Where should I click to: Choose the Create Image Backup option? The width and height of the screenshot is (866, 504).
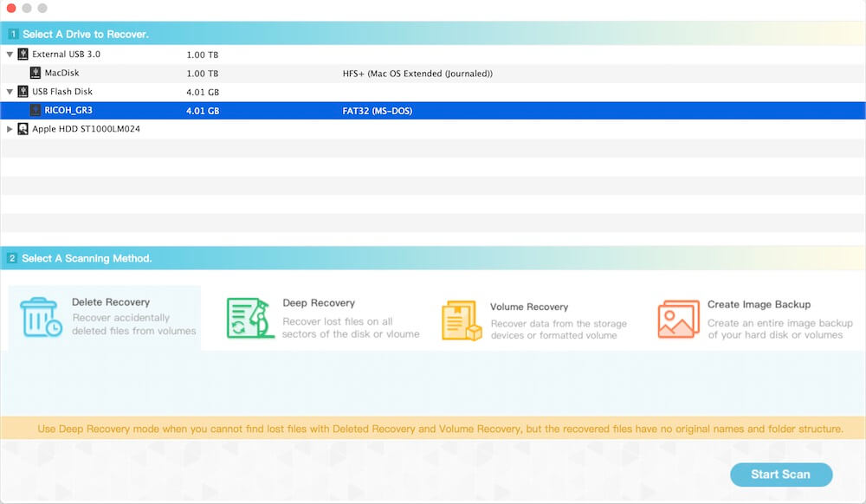coord(755,319)
